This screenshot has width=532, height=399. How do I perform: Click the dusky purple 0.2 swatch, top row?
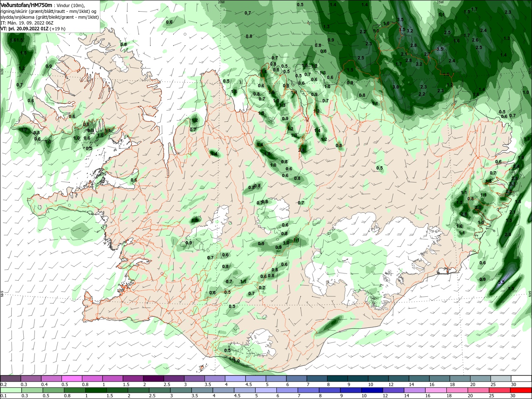(11, 379)
